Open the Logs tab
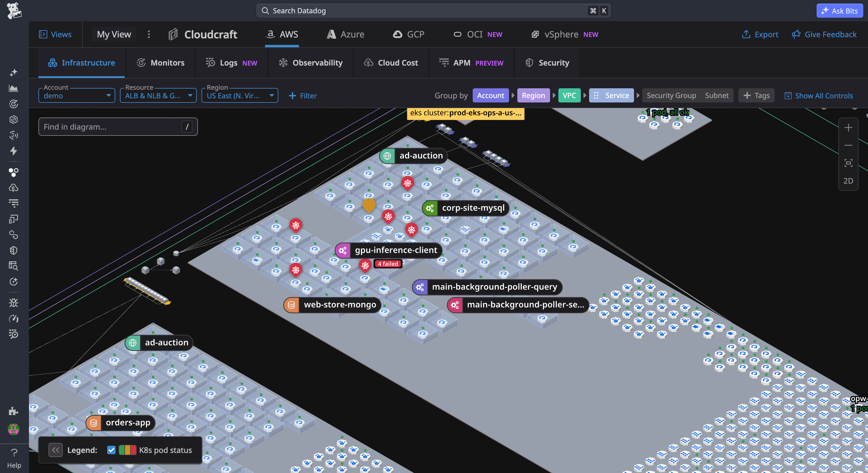This screenshot has height=473, width=868. [x=232, y=63]
